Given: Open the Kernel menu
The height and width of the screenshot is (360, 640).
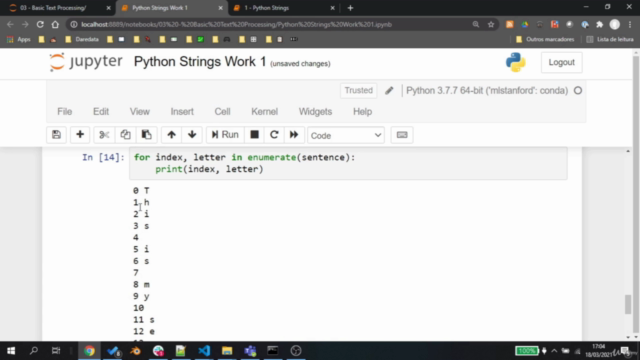Looking at the screenshot, I should pyautogui.click(x=264, y=111).
